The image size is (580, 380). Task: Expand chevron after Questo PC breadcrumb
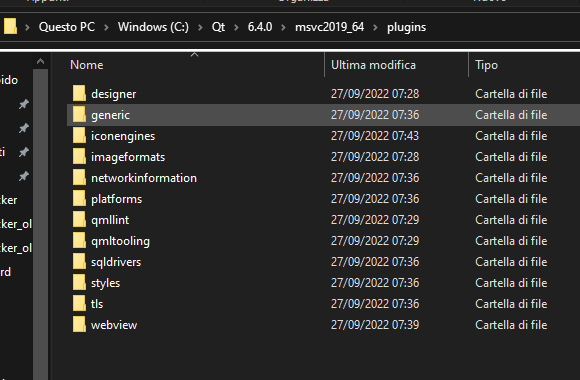pos(106,27)
